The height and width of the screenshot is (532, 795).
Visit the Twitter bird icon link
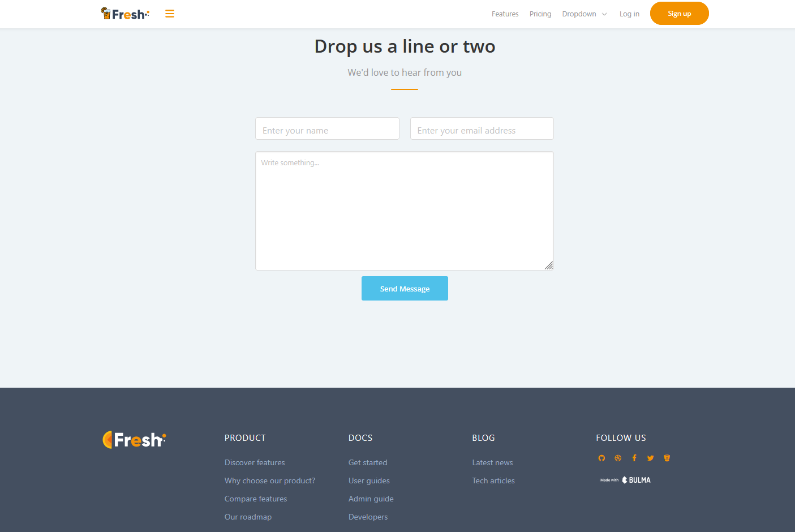(651, 458)
